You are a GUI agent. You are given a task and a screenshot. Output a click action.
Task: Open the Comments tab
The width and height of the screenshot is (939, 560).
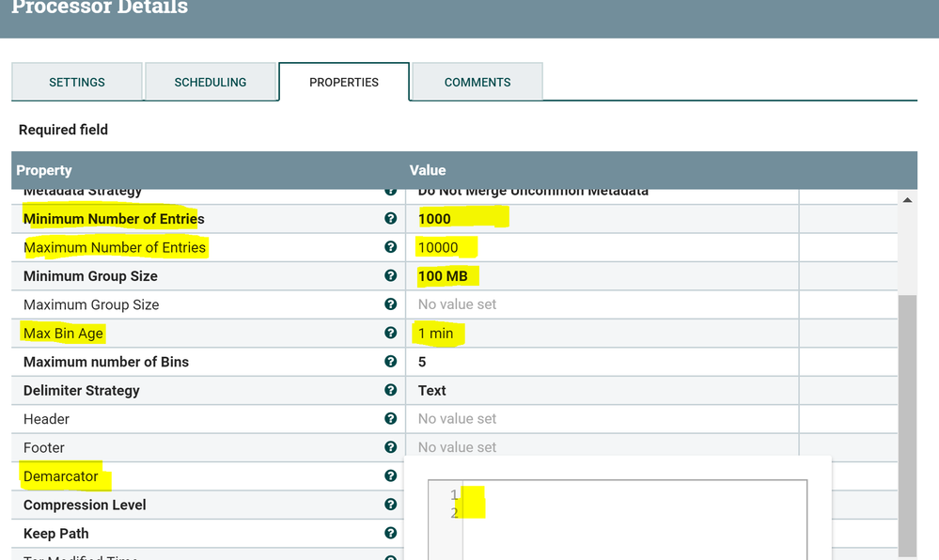point(477,82)
